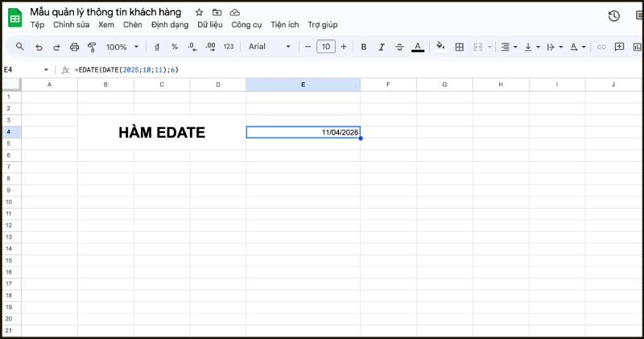Select column J header
This screenshot has height=339, width=644.
tap(613, 85)
